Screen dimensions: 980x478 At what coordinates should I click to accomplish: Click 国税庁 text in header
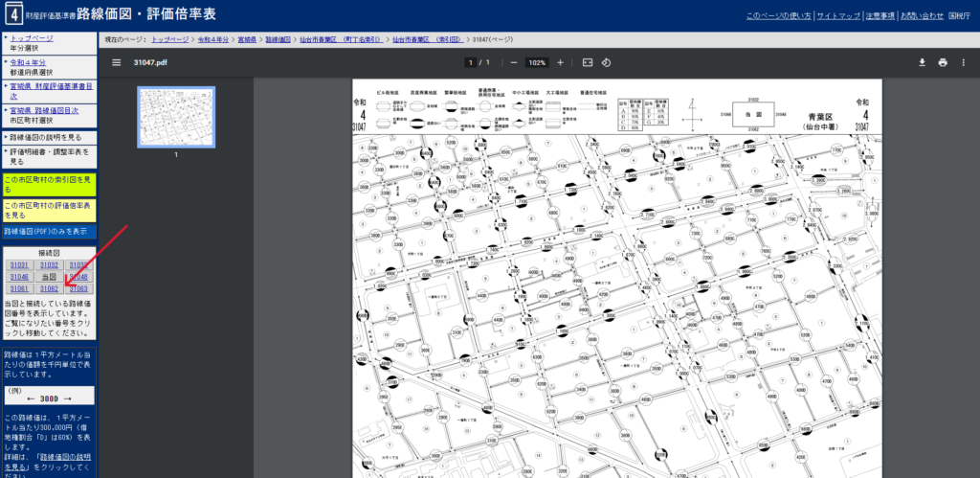click(x=958, y=16)
